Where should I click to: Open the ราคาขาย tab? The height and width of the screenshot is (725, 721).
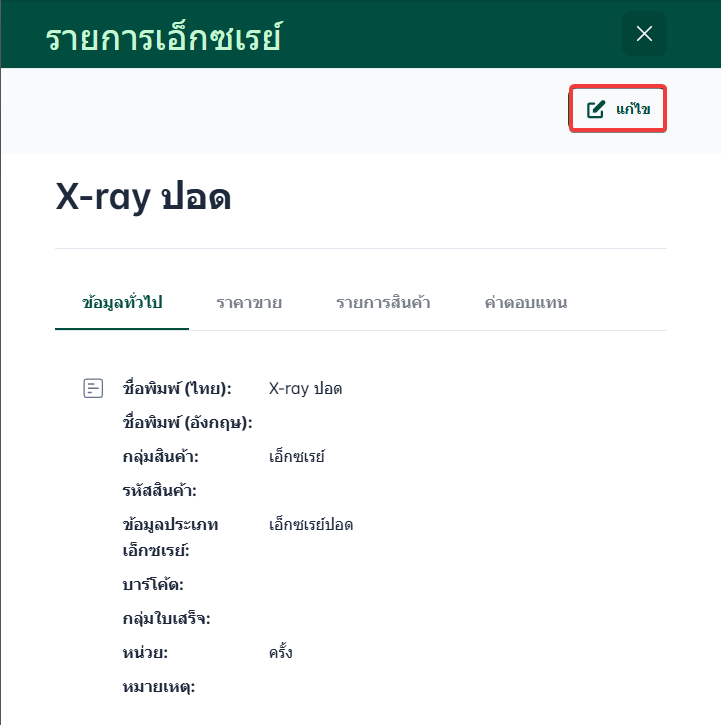[249, 302]
